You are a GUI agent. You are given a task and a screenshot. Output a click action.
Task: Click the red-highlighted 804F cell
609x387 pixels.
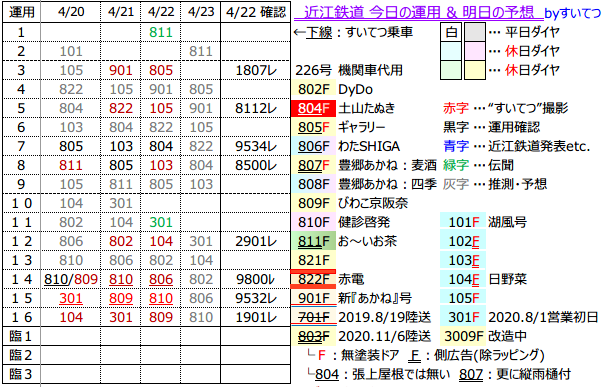coord(313,108)
